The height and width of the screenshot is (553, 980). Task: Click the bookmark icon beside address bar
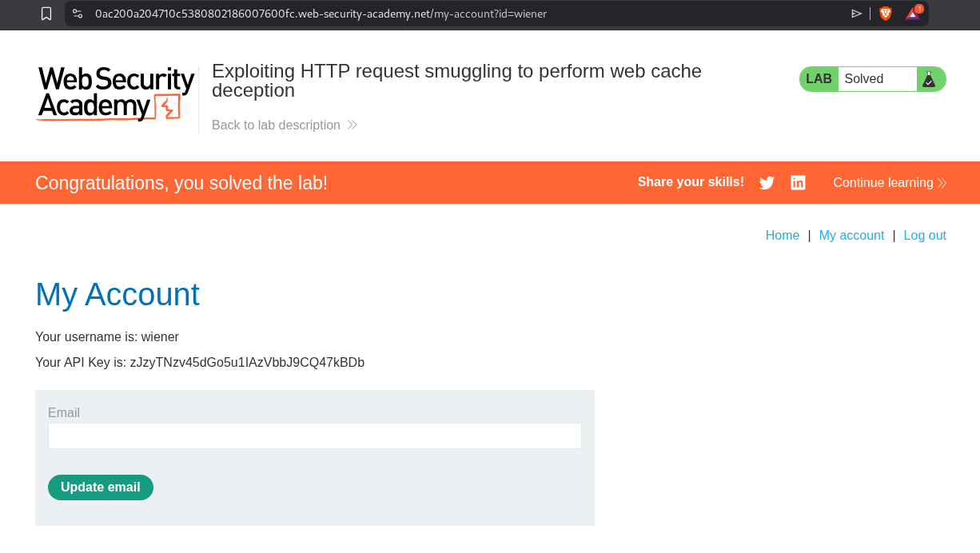click(x=46, y=14)
